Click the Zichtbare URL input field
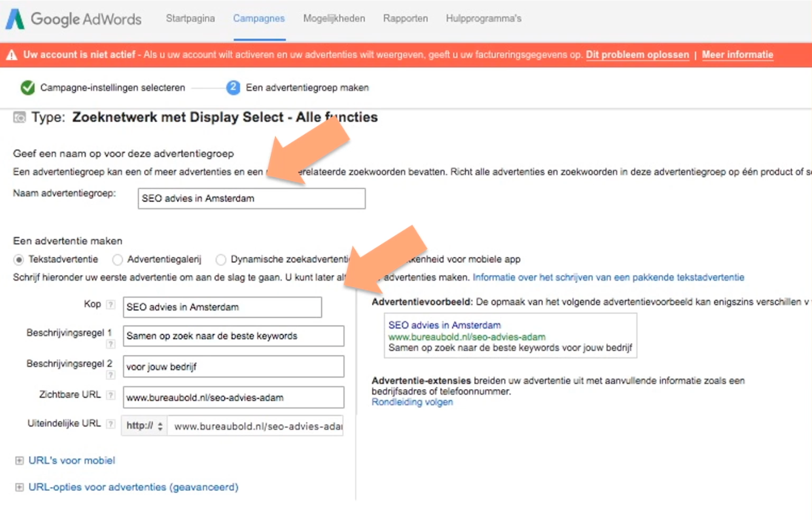The width and height of the screenshot is (812, 520). (x=233, y=398)
